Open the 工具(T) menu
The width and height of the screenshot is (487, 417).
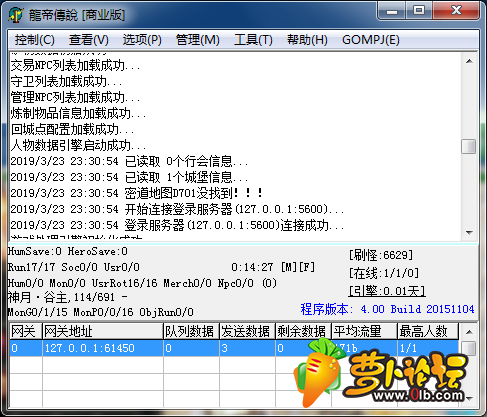tap(253, 40)
